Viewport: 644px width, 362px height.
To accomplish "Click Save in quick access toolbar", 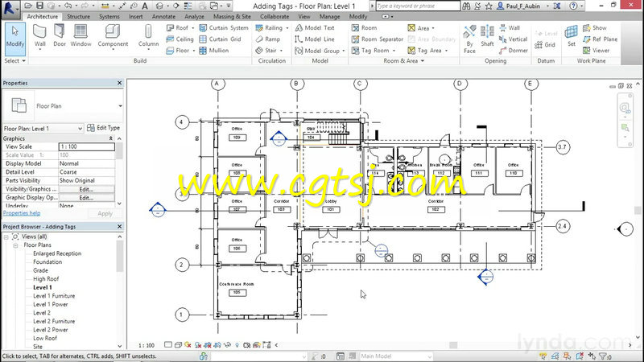I will tap(39, 6).
